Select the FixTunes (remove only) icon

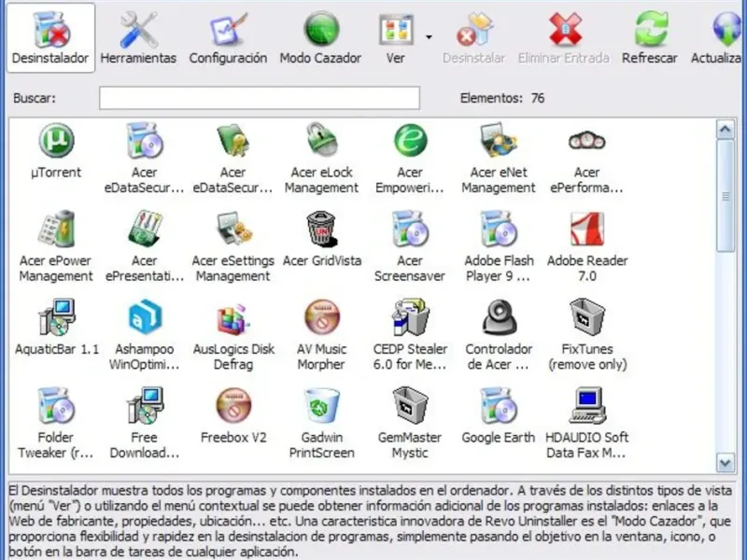(587, 317)
